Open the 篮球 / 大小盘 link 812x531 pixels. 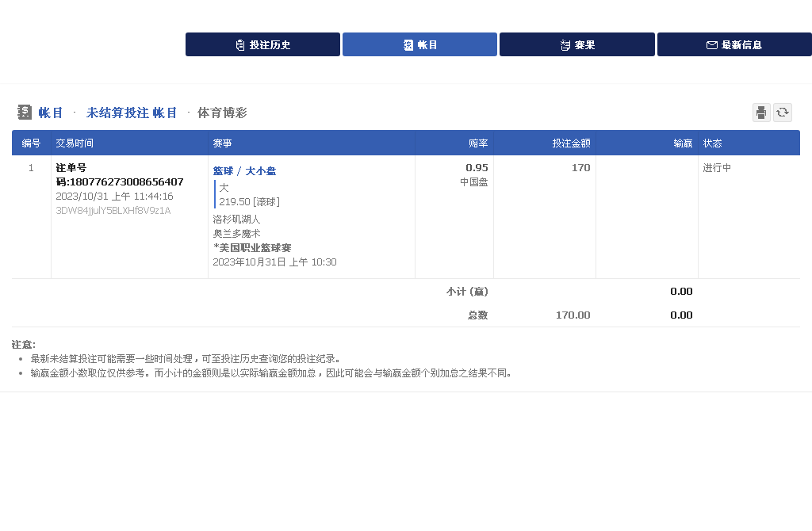point(244,170)
